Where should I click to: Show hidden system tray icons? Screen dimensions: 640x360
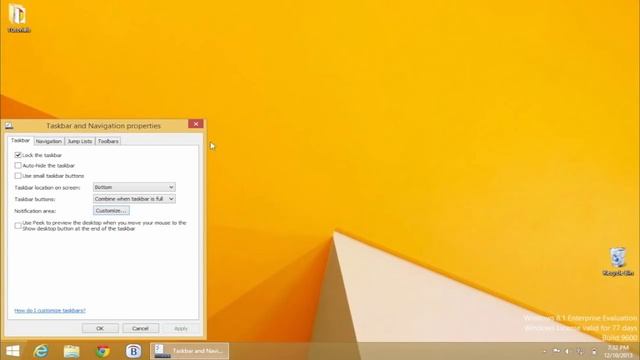(544, 351)
